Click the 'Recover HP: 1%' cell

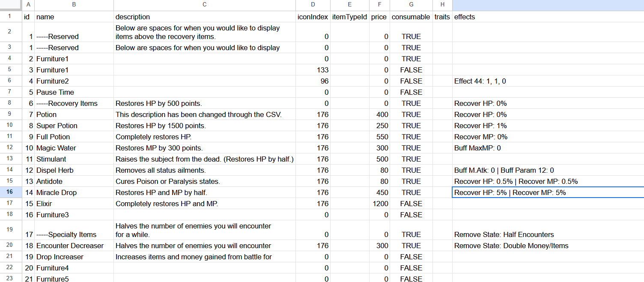[548, 126]
